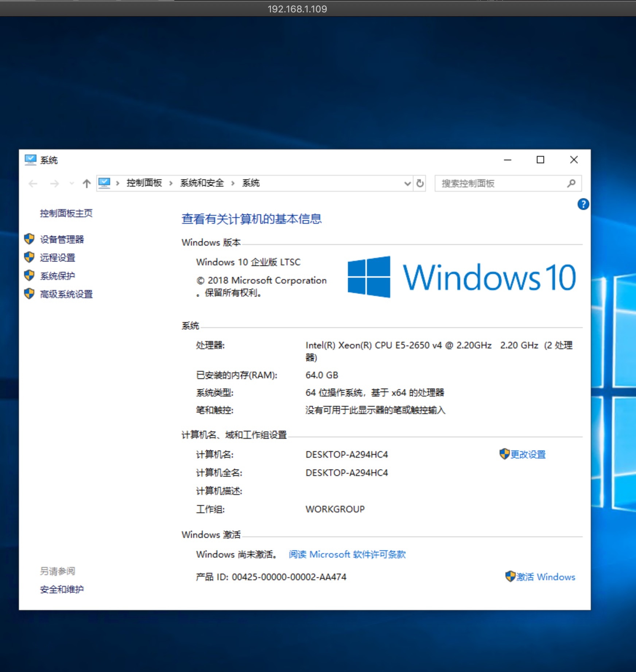Open address bar history dropdown

[407, 183]
